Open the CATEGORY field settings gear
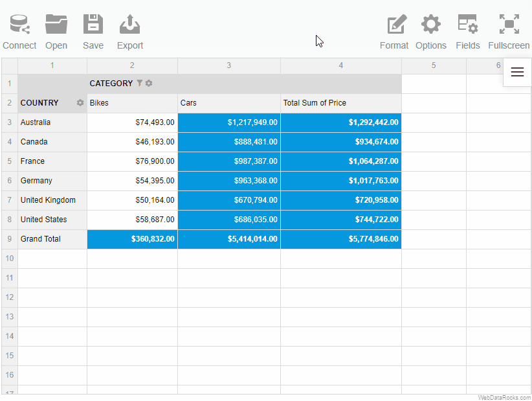This screenshot has width=532, height=401. point(149,83)
